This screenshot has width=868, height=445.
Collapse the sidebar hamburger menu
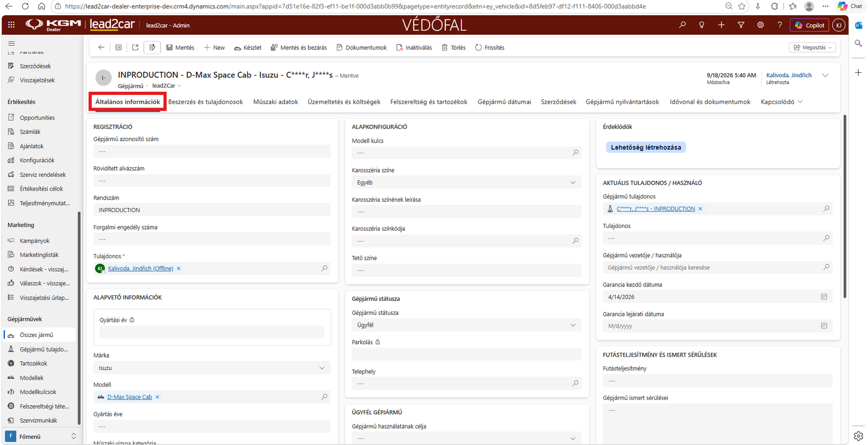[11, 43]
